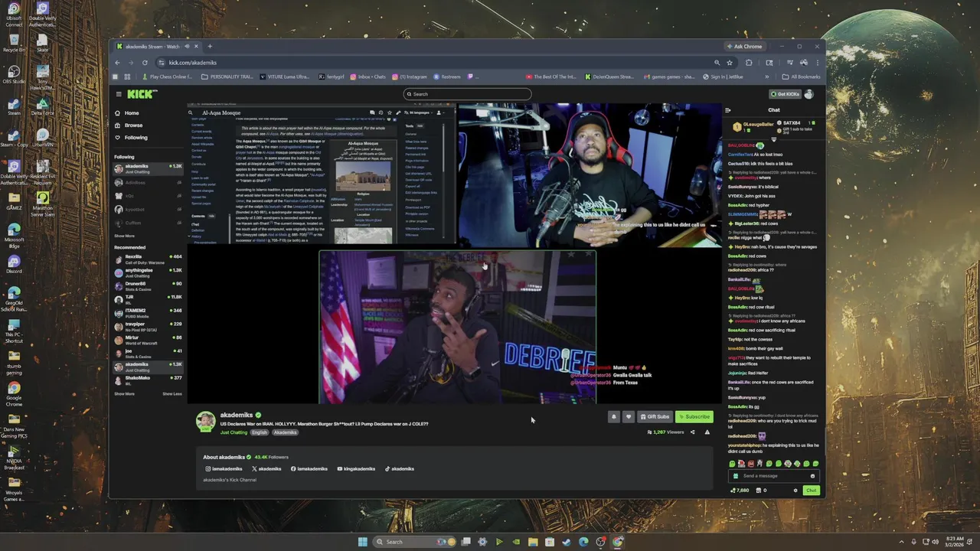980x551 pixels.
Task: Select Cuffem in the Following list
Action: tap(148, 223)
